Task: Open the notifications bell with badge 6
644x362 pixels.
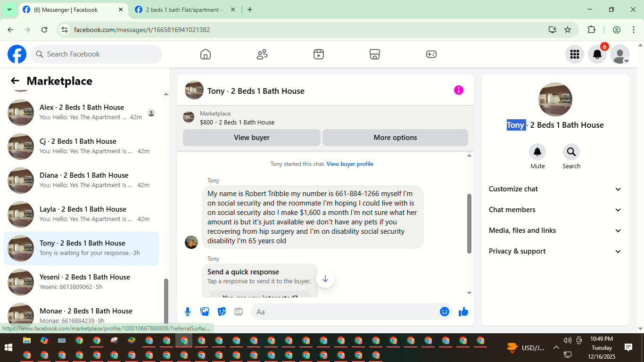Action: [x=597, y=54]
